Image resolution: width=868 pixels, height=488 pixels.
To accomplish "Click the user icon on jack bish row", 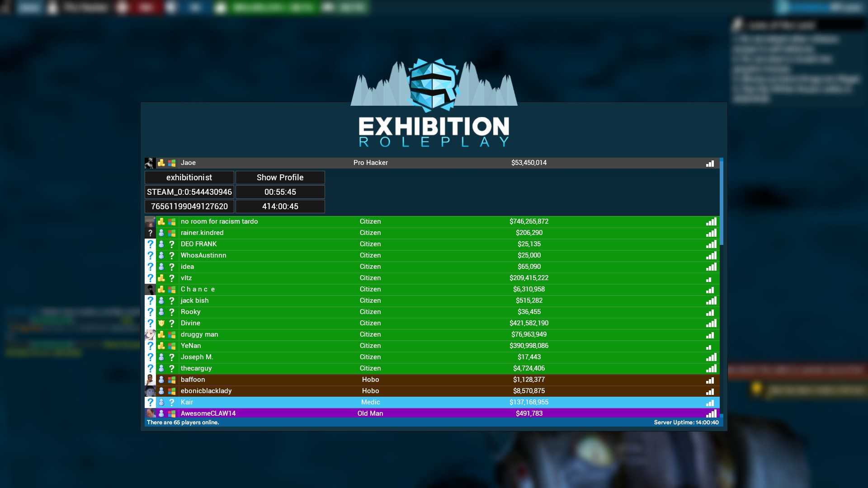I will [x=161, y=301].
